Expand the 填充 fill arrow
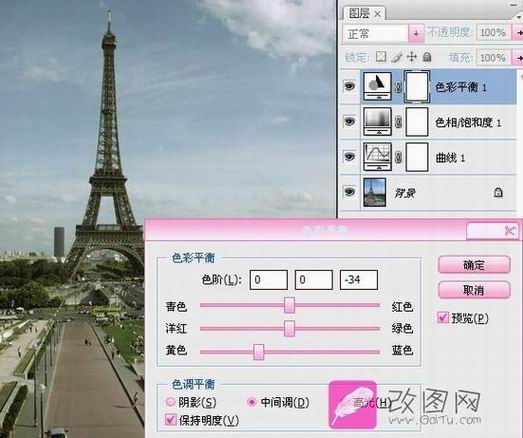The image size is (523, 438). coord(518,58)
